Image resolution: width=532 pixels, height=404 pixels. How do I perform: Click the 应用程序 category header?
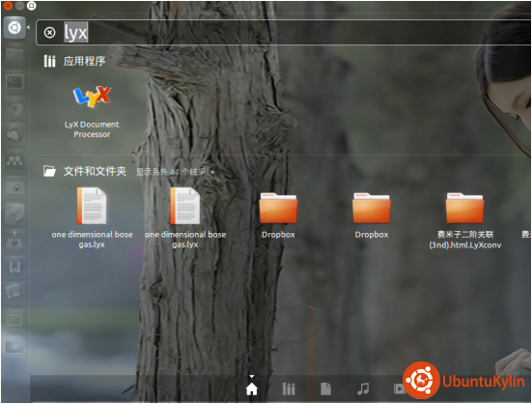point(84,62)
